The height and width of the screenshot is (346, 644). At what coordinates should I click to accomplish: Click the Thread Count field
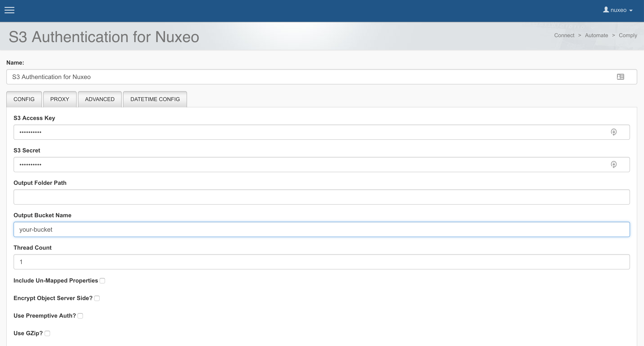322,262
